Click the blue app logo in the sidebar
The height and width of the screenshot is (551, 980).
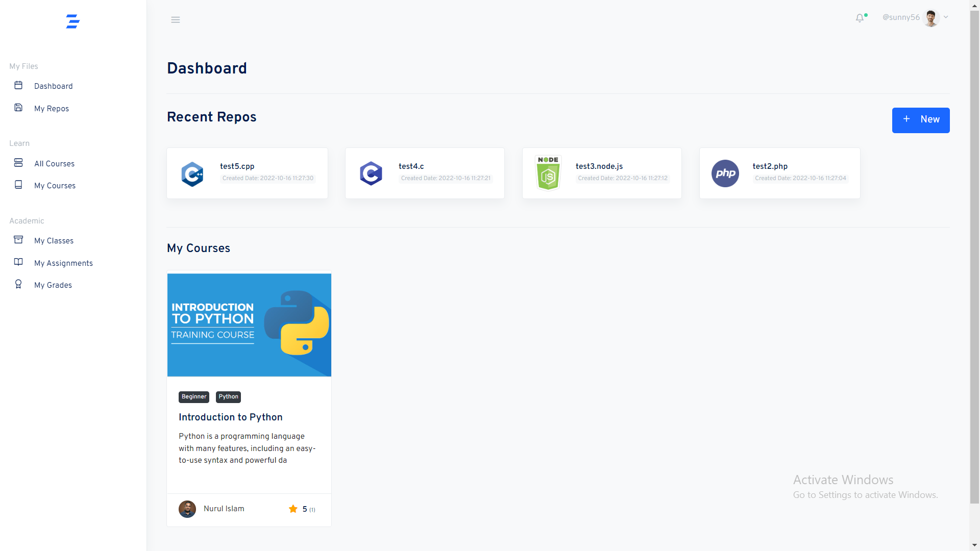coord(73,21)
